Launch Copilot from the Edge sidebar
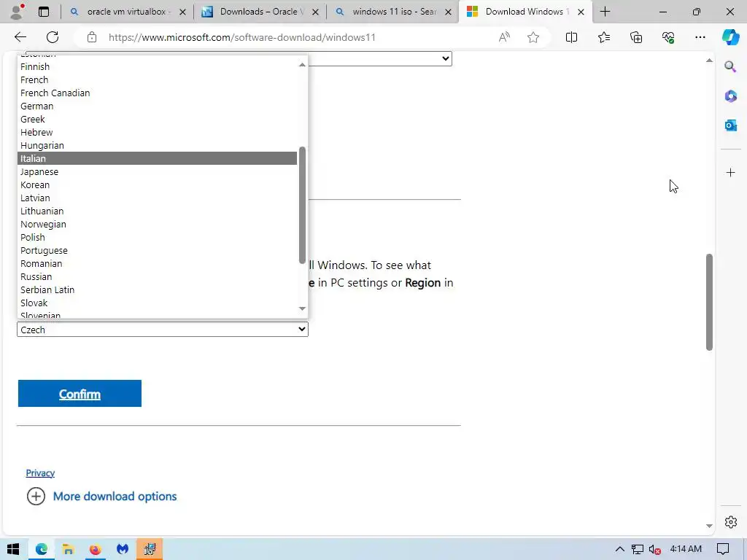Screen dimensions: 747x560 pos(730,37)
